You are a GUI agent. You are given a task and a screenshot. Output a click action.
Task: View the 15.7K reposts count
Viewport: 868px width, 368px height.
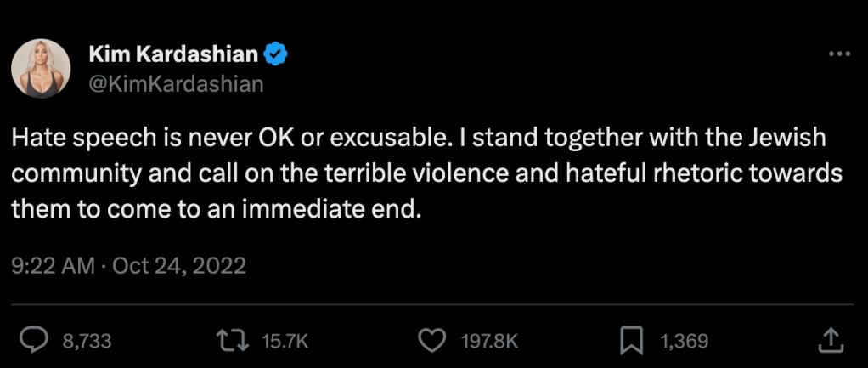point(284,341)
